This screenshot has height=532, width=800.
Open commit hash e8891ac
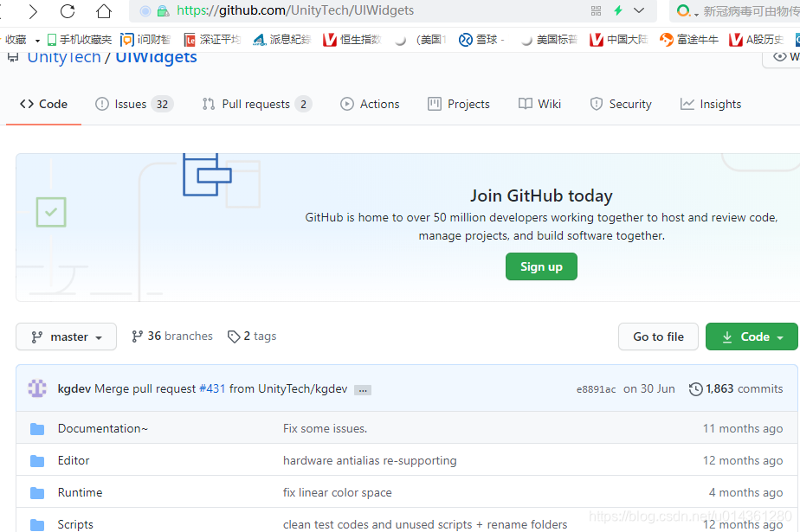pyautogui.click(x=596, y=389)
